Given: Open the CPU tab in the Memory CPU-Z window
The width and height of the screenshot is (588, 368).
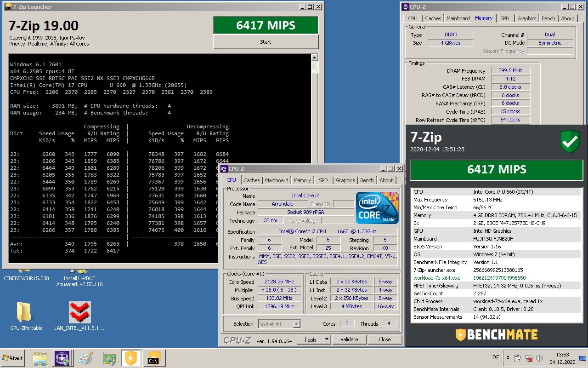Looking at the screenshot, I should (413, 18).
